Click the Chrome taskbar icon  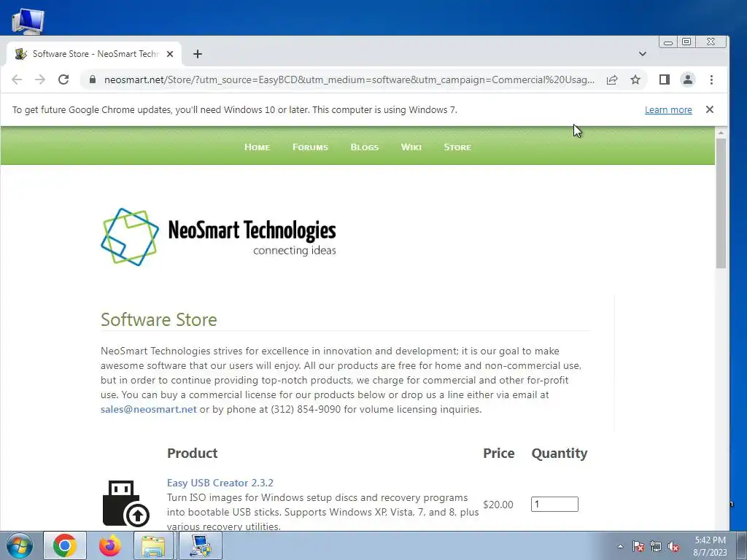coord(65,545)
